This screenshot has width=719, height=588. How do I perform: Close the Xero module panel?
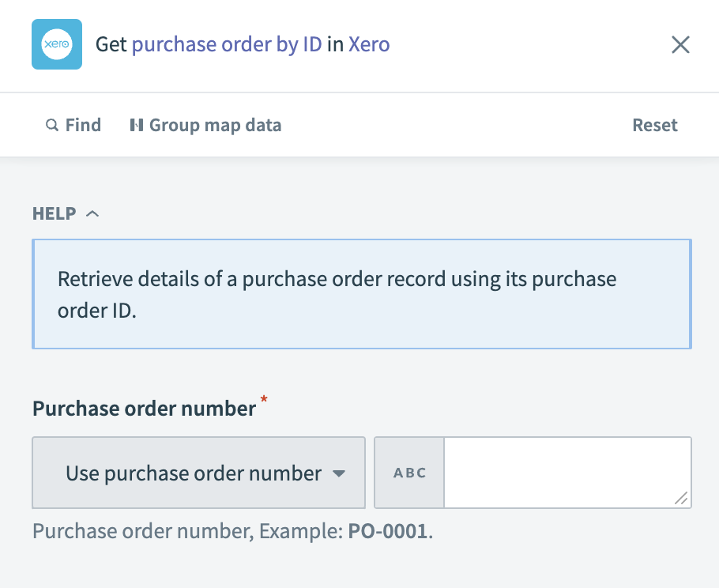tap(680, 44)
